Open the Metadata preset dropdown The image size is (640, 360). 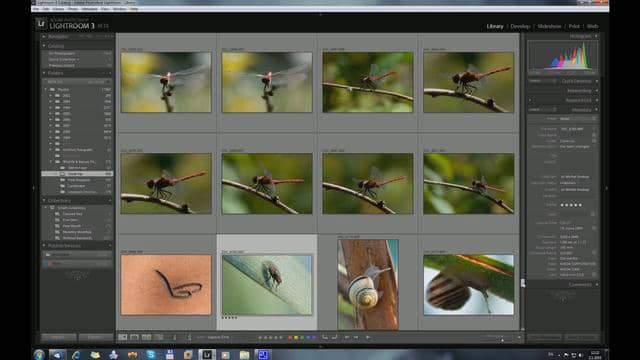(578, 119)
